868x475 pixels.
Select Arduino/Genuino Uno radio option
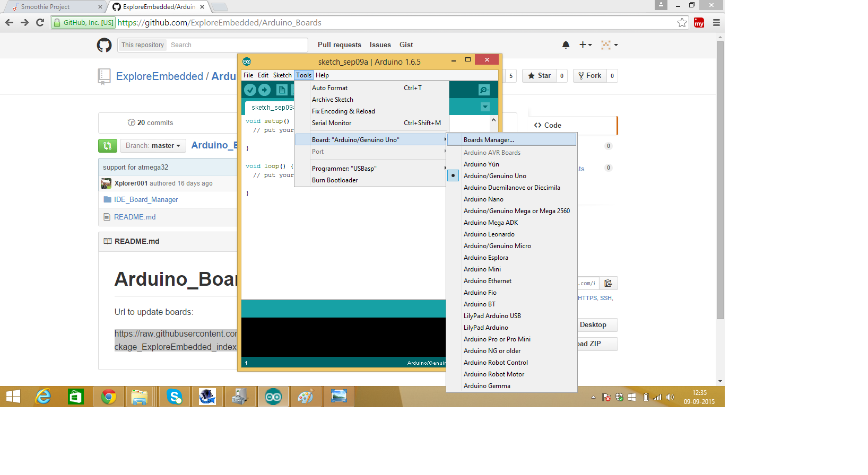[453, 175]
